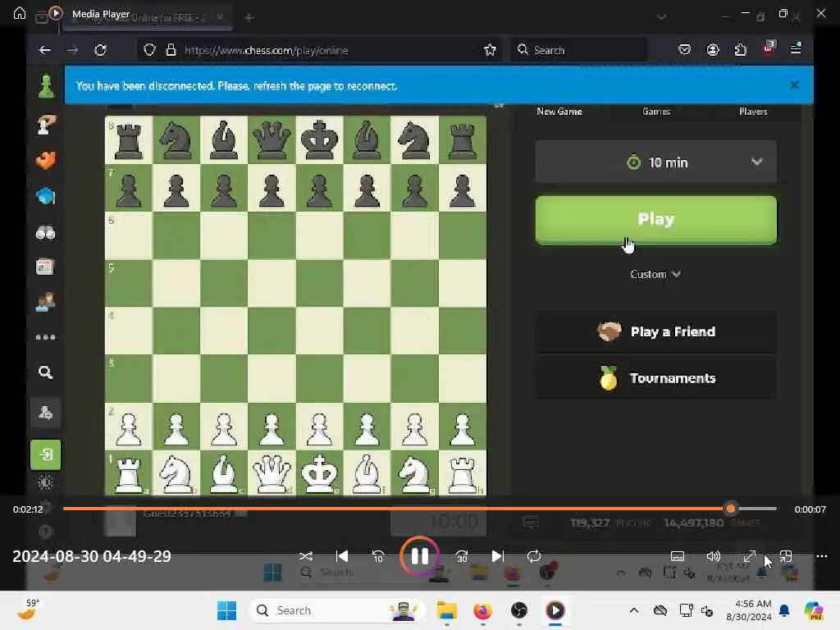The image size is (840, 630).
Task: Switch to the Players tab
Action: (753, 112)
